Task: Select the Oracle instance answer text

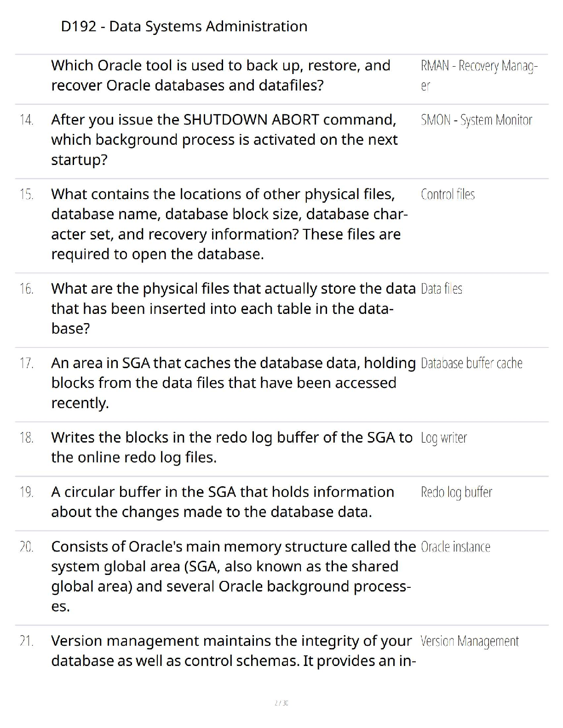Action: pos(455,547)
